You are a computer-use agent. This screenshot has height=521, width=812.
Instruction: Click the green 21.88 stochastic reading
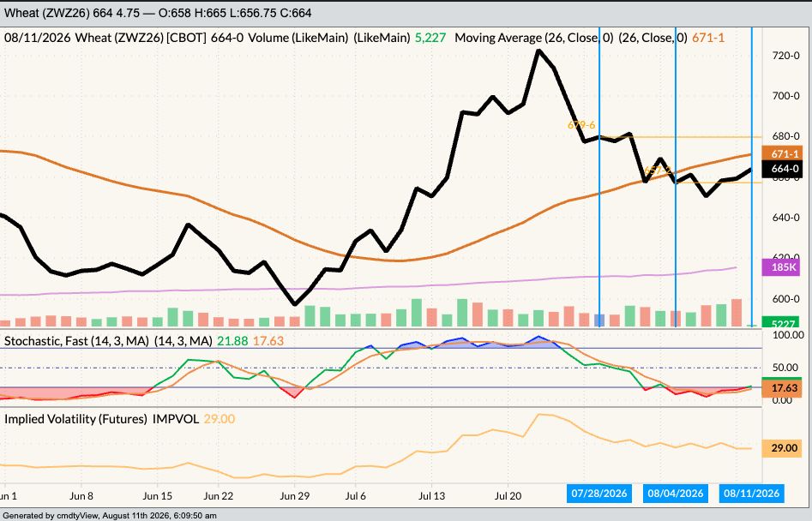[x=232, y=341]
